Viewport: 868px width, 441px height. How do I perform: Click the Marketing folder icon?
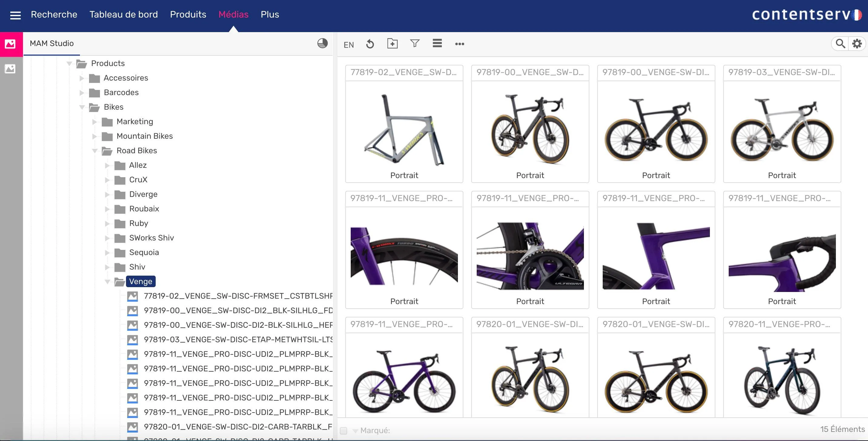[107, 122]
